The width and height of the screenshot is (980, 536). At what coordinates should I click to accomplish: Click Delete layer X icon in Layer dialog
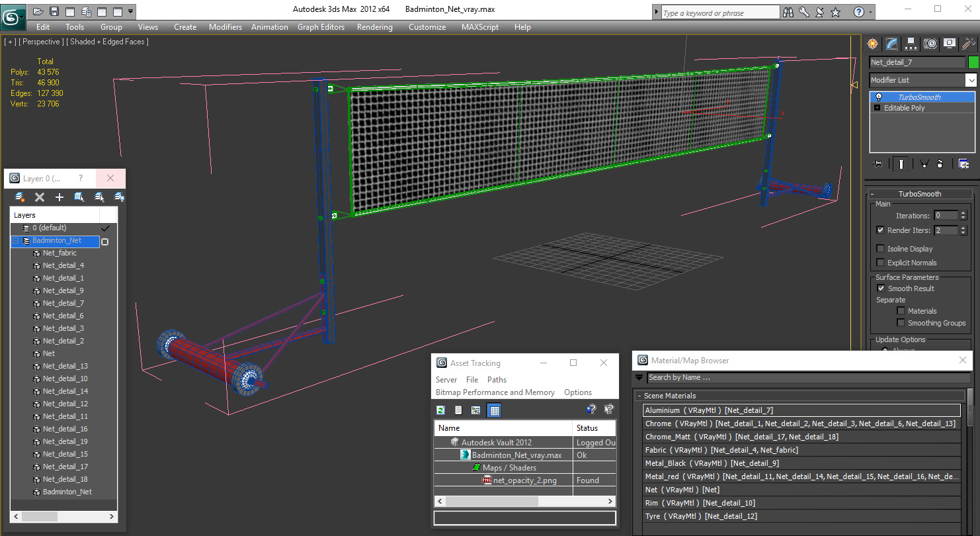click(40, 197)
